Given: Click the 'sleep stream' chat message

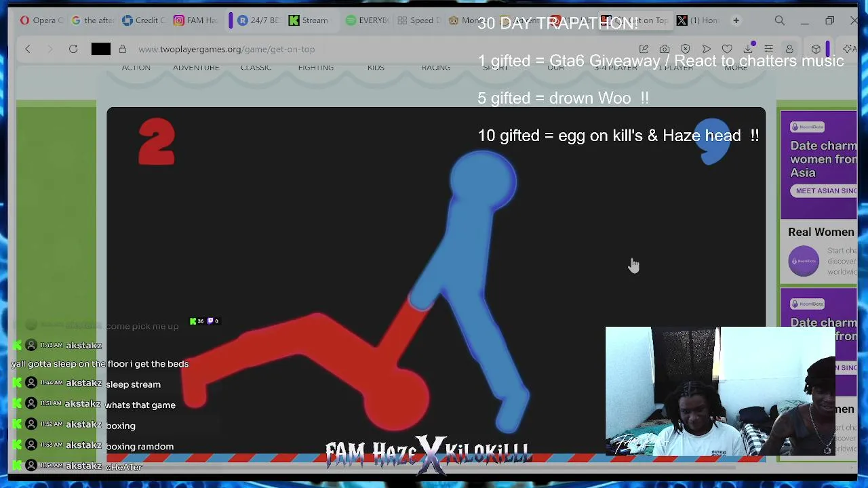Looking at the screenshot, I should [133, 384].
